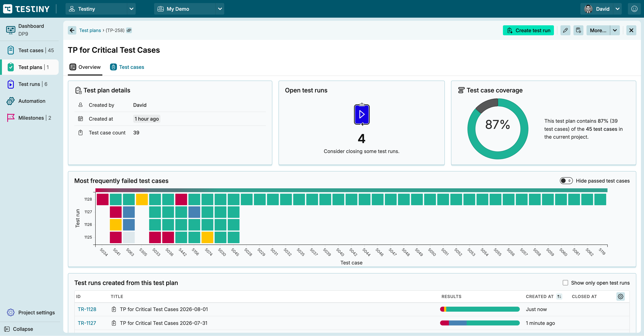644x336 pixels.
Task: Copy the TP-258 link icon
Action: tap(129, 30)
